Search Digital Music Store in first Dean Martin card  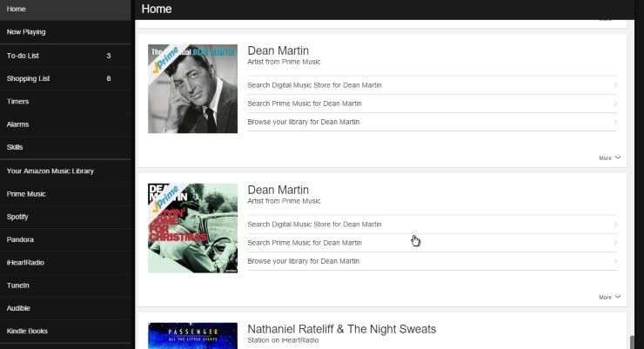(432, 85)
